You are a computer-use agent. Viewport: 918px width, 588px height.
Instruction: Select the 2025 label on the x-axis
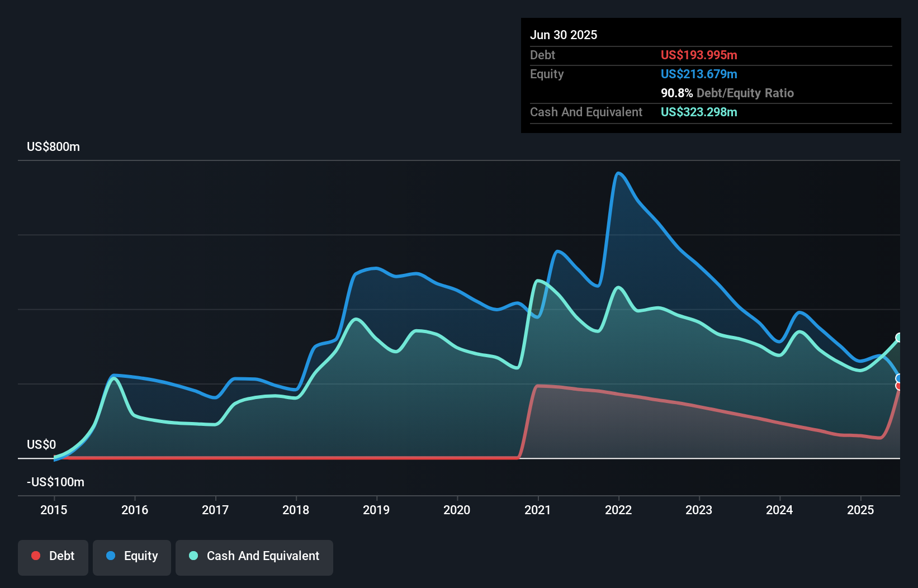(860, 510)
